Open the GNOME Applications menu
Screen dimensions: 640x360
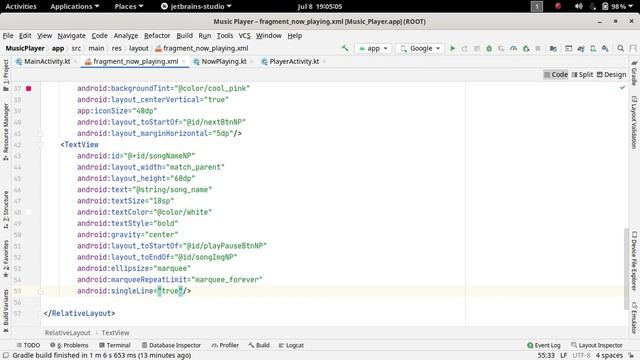pos(74,6)
